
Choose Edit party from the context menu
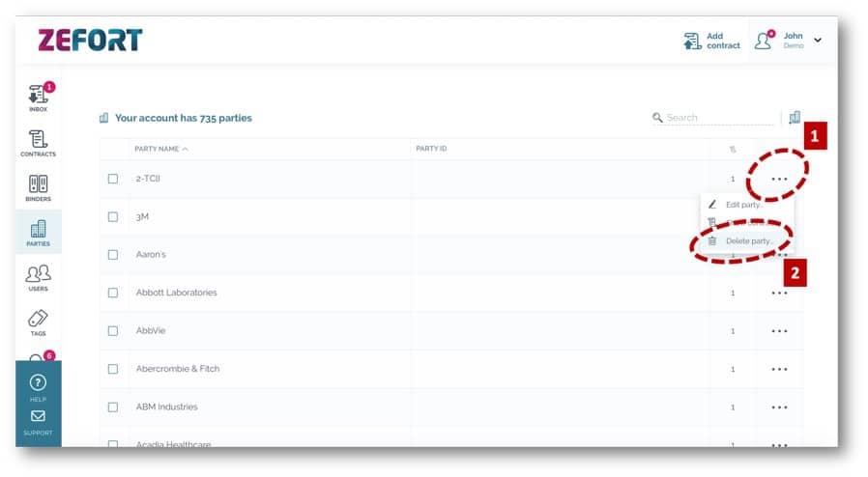(747, 205)
